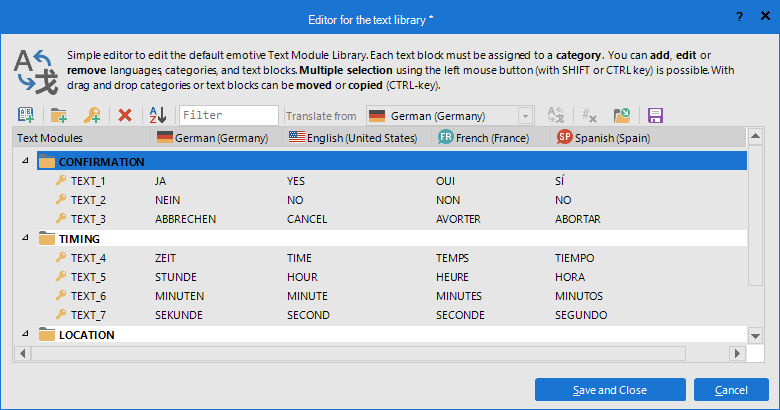
Task: Add a new text block key
Action: (x=92, y=115)
